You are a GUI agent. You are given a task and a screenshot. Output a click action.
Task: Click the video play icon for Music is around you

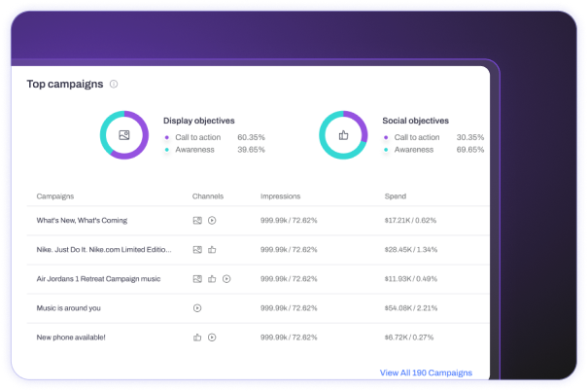(197, 308)
